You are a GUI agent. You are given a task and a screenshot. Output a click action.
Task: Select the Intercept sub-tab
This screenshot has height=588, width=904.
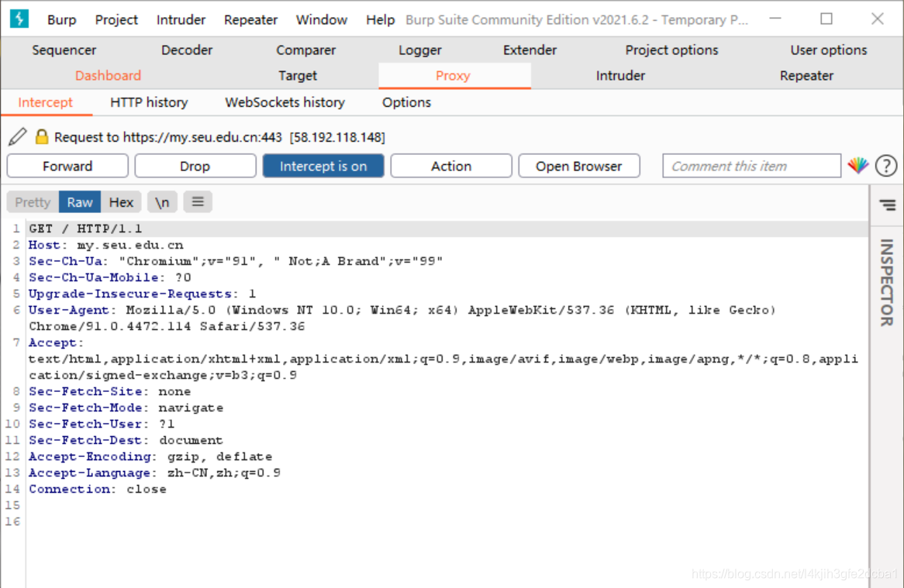click(x=46, y=102)
